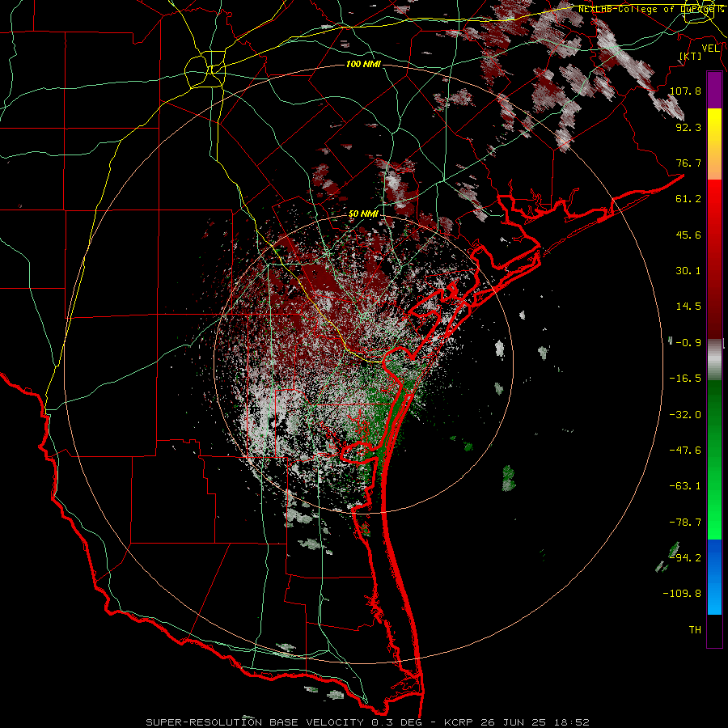Screen dimensions: 728x728
Task: Select the -78.7 velocity scale value
Action: coord(685,523)
